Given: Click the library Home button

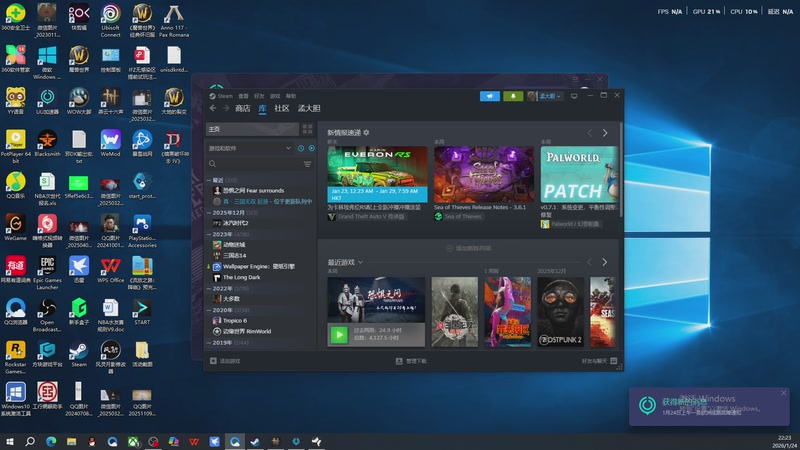Looking at the screenshot, I should click(252, 129).
